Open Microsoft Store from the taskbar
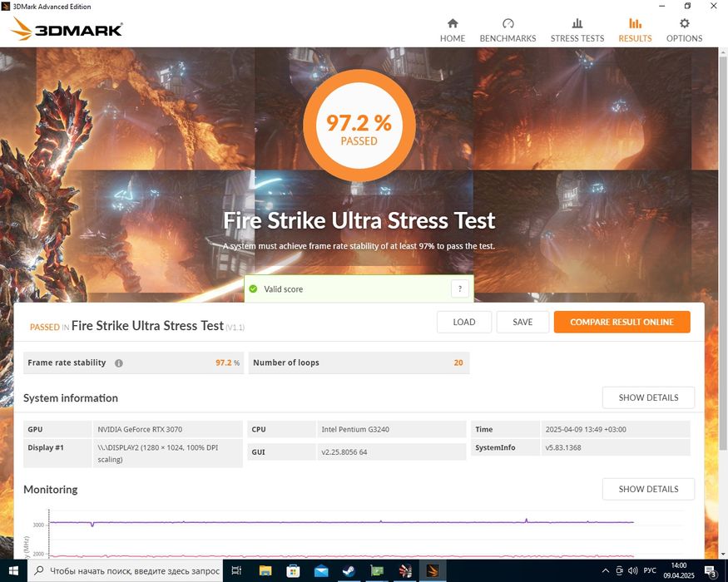Screen dimensions: 728x582 point(293,570)
